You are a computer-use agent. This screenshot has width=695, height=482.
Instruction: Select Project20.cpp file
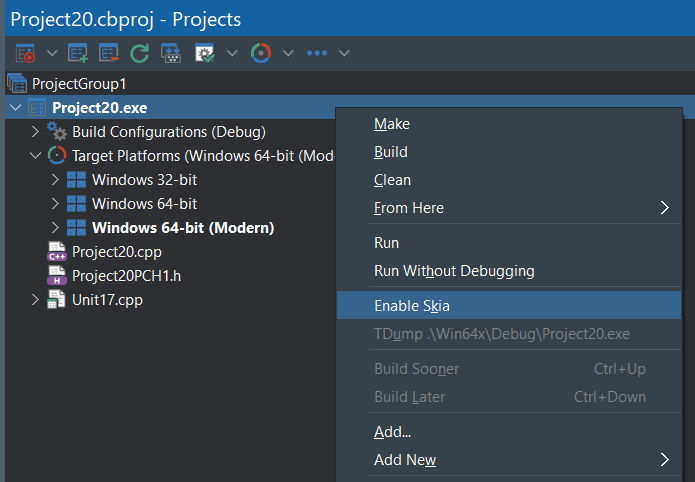117,252
